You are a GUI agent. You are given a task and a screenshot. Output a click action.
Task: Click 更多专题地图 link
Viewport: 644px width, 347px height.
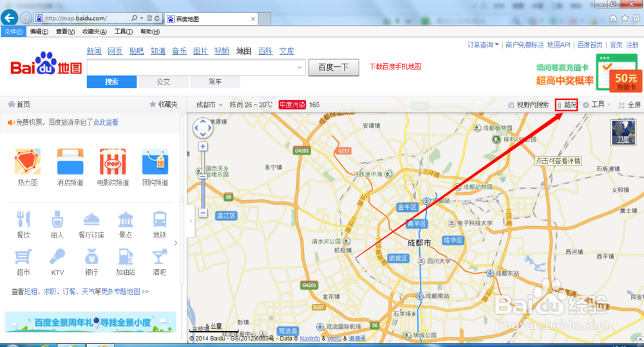coord(125,292)
